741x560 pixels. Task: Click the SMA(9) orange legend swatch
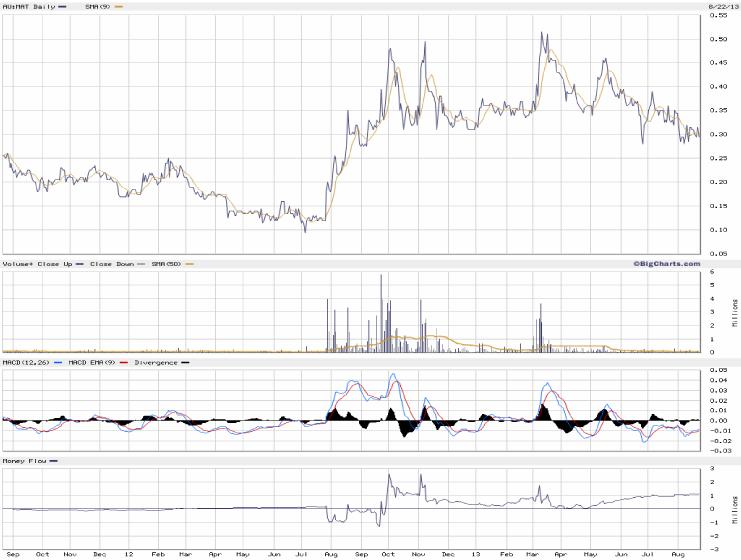(120, 7)
